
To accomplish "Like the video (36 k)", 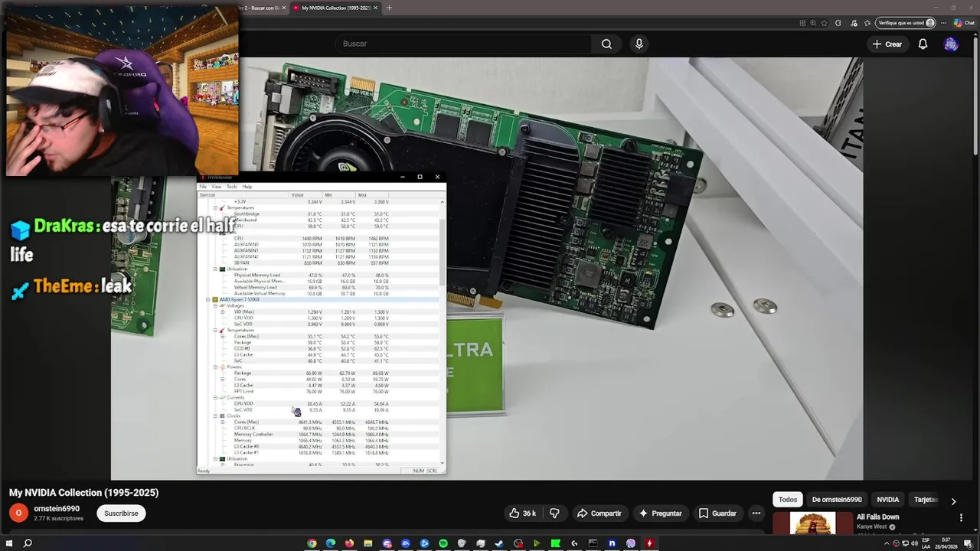I will coord(522,514).
